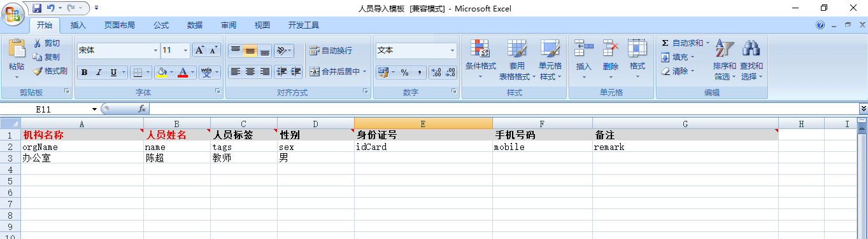Insert cells with 插入
The height and width of the screenshot is (239, 868).
[x=584, y=59]
